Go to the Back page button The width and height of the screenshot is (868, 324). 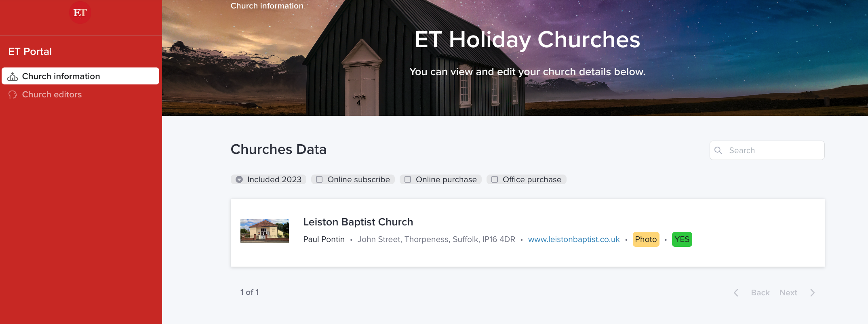coord(760,293)
